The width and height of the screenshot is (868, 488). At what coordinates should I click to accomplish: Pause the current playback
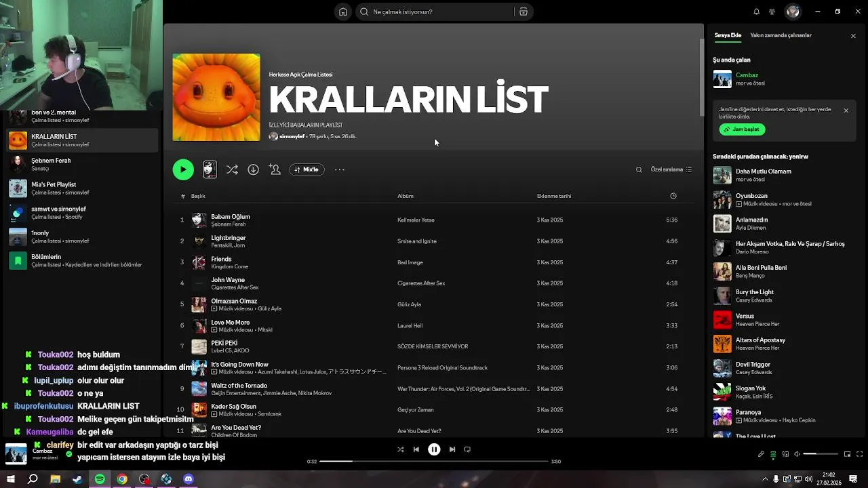434,449
